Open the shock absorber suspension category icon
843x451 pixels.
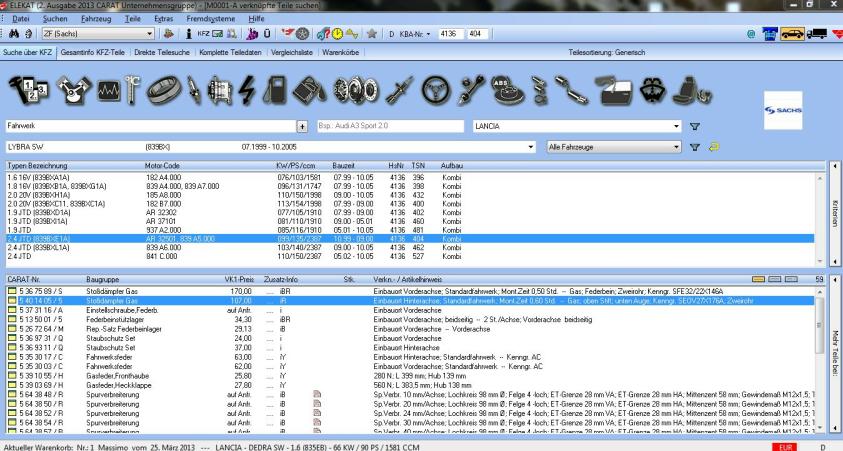click(400, 90)
